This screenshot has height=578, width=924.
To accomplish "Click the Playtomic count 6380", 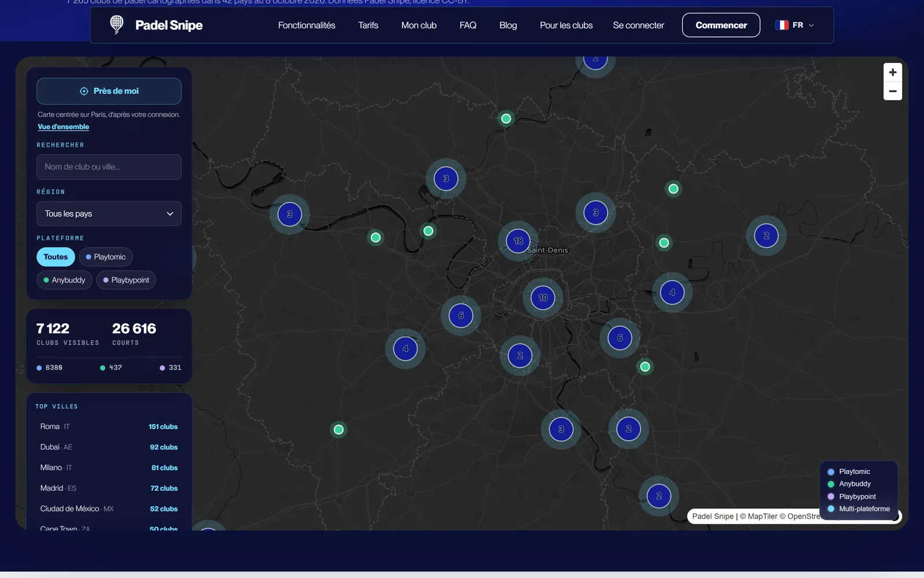I will 50,368.
